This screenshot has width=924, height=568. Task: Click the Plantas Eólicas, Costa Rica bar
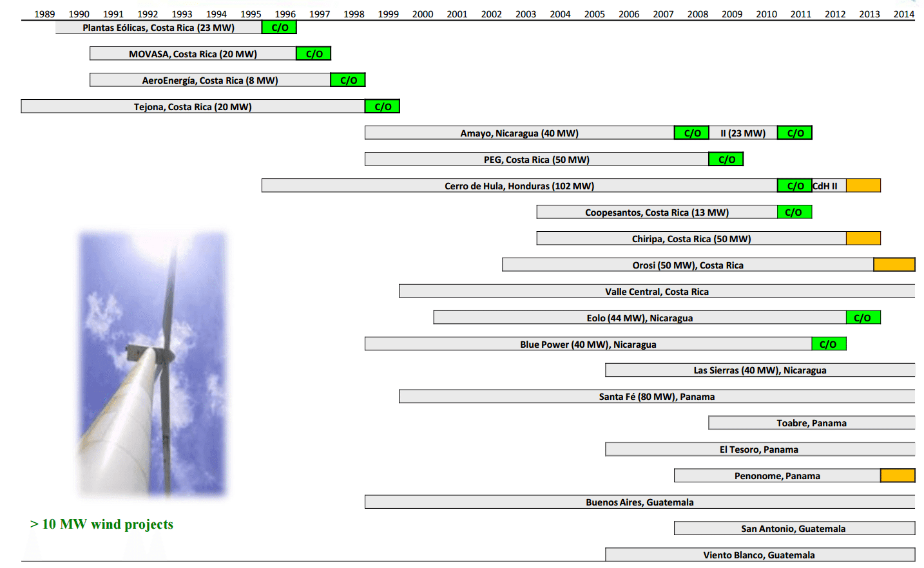point(159,28)
